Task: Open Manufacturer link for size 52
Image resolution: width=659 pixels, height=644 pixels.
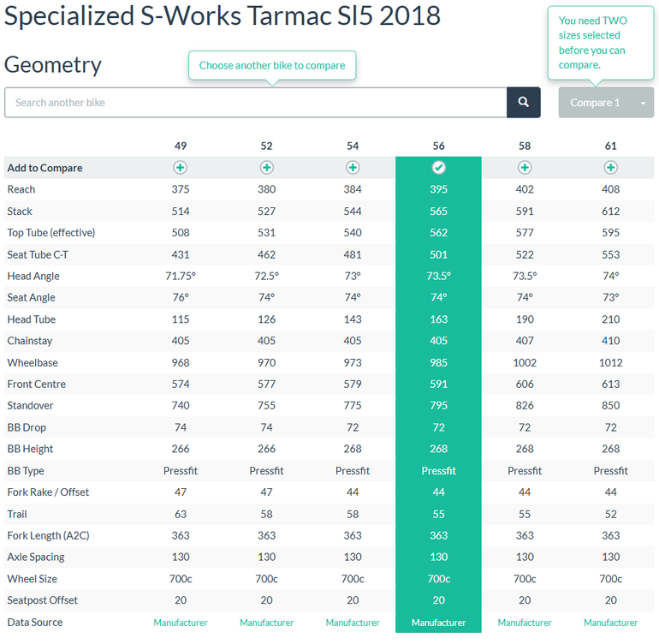Action: (x=266, y=622)
